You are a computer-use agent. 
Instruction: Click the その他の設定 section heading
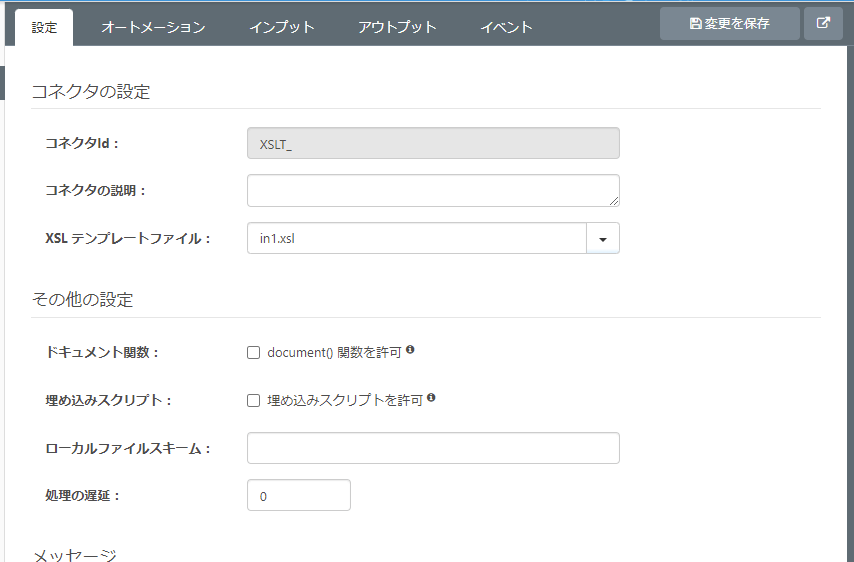tap(83, 300)
